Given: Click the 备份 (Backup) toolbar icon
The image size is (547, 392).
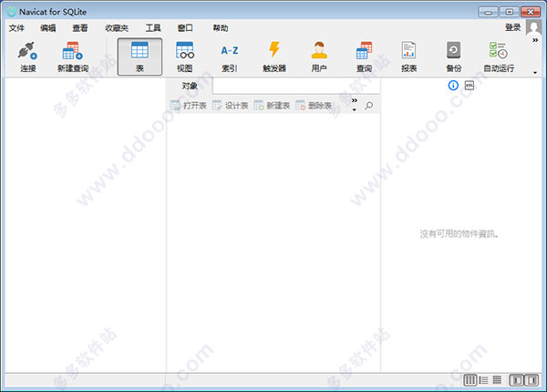Looking at the screenshot, I should coord(453,57).
